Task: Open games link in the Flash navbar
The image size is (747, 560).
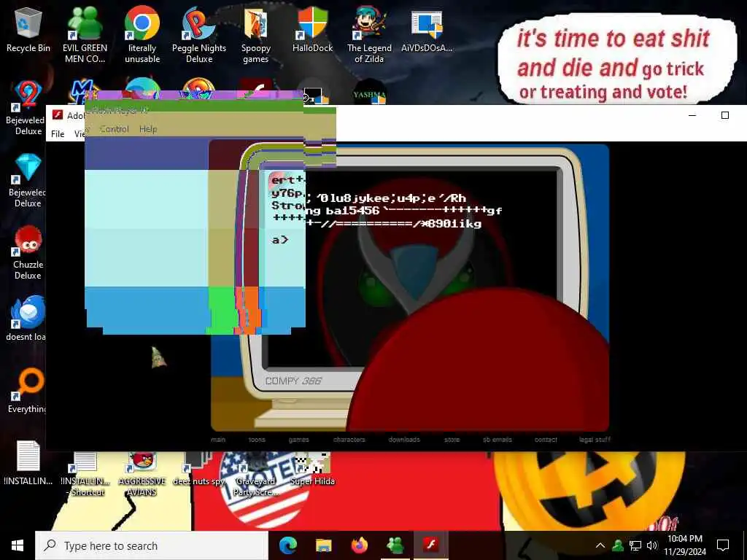Action: point(298,440)
